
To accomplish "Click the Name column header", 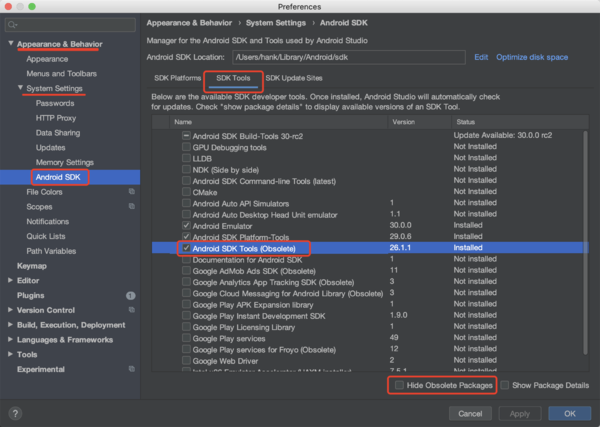I will pos(279,122).
